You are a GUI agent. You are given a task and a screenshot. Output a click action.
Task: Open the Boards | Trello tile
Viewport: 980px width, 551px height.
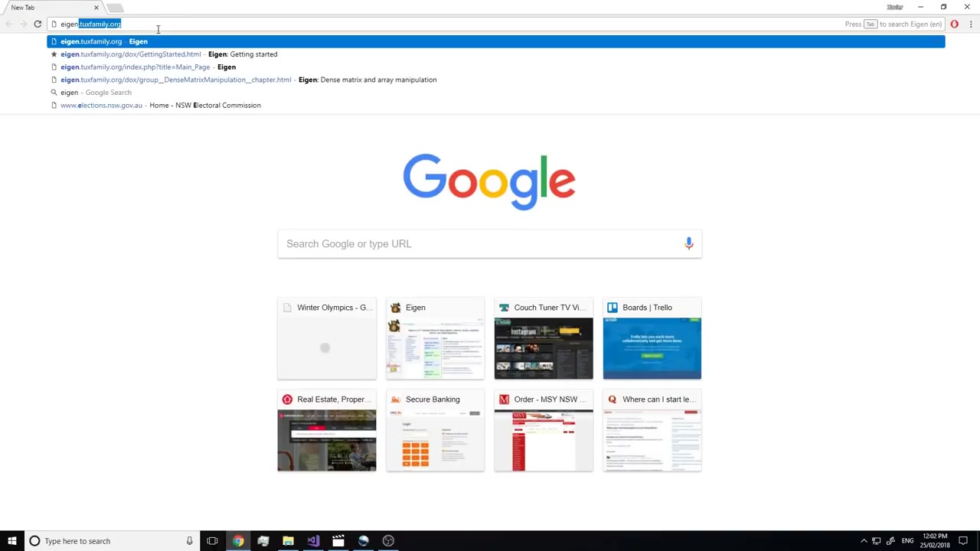(x=652, y=338)
